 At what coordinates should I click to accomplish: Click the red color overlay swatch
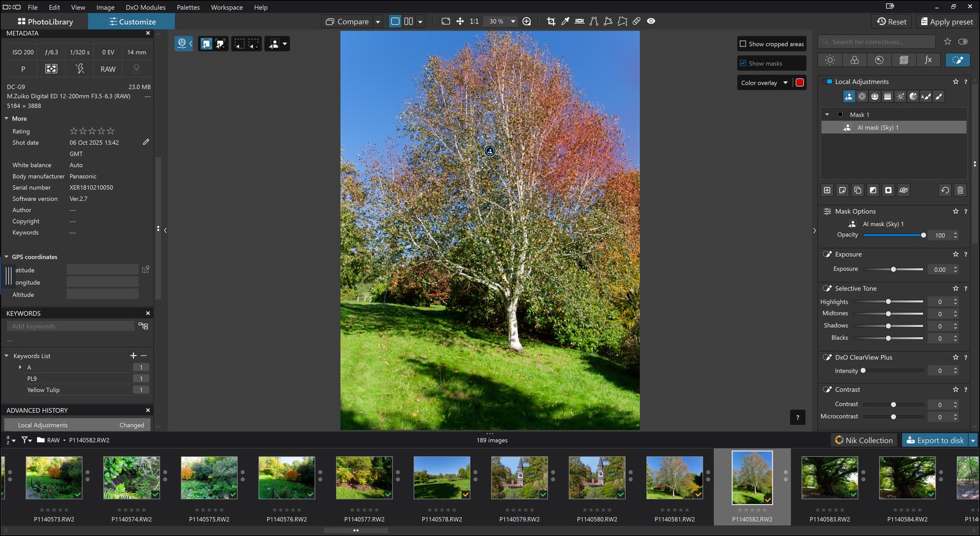click(x=800, y=83)
